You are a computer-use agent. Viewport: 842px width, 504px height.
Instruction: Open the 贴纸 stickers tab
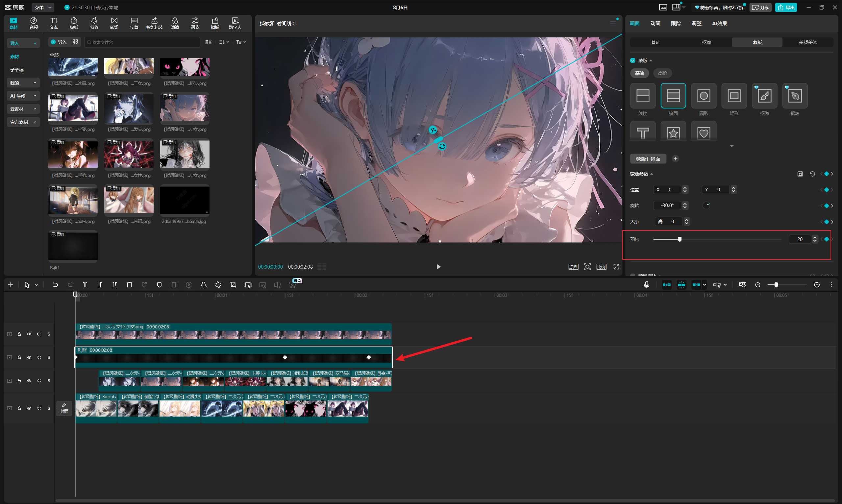(x=74, y=23)
